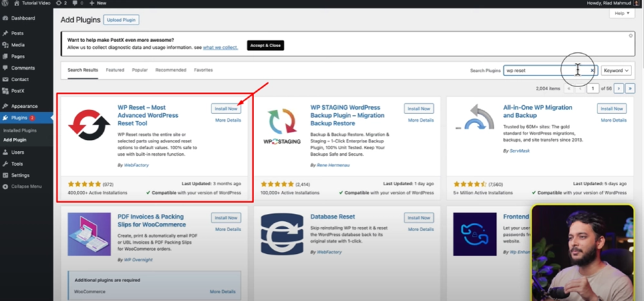The image size is (644, 301).
Task: Open Comments in the sidebar
Action: click(23, 68)
